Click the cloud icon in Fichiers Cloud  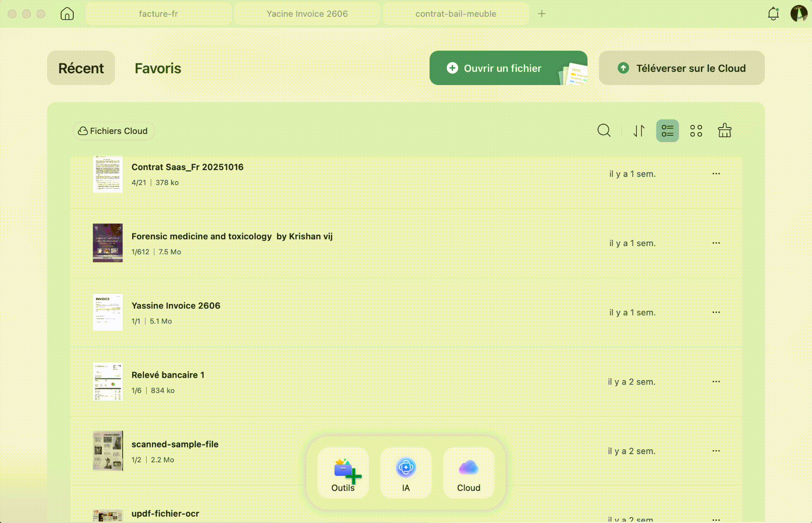tap(83, 131)
